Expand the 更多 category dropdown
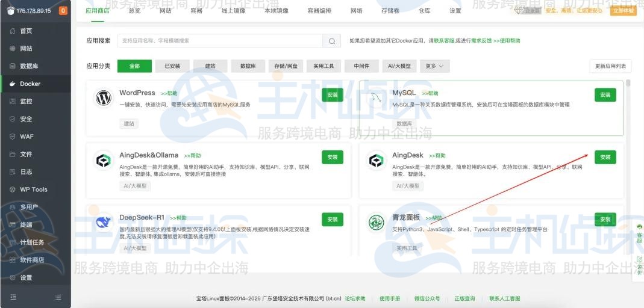 pos(434,66)
